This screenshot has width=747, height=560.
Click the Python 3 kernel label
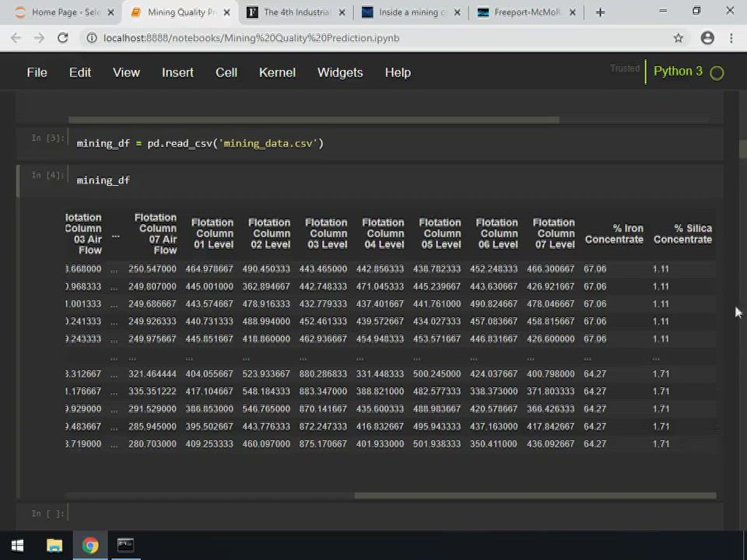678,72
